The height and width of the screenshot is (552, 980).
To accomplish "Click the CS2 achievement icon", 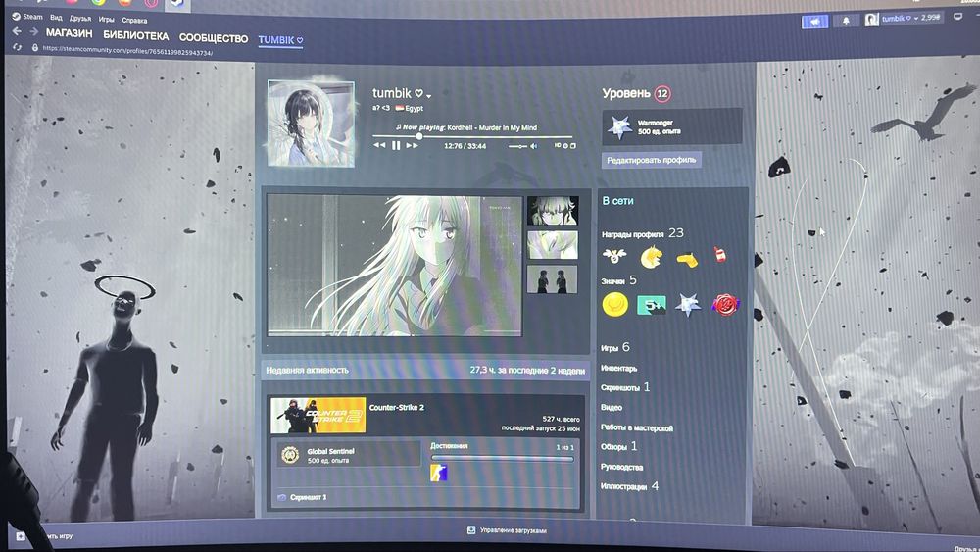I will point(439,474).
